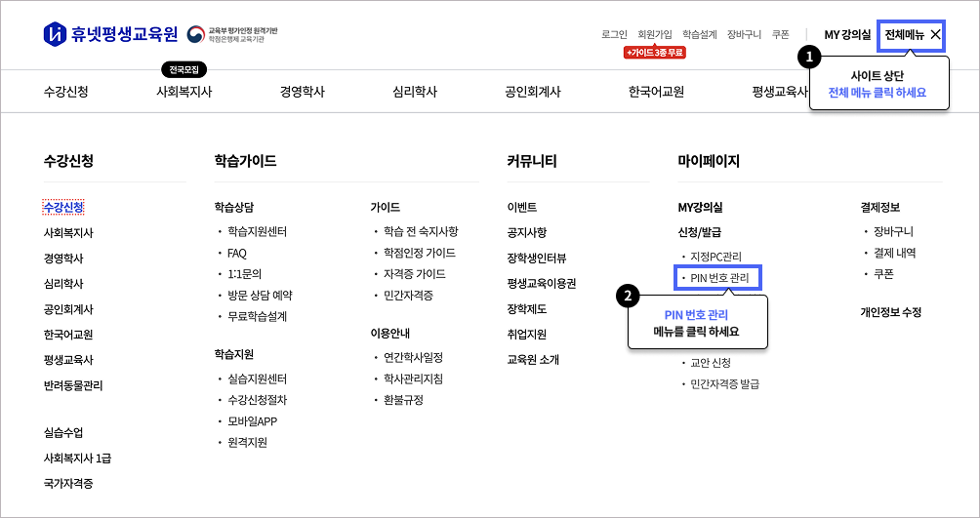This screenshot has width=980, height=518.
Task: Open 공지사항 in 커뮤니티 column
Action: (x=526, y=233)
